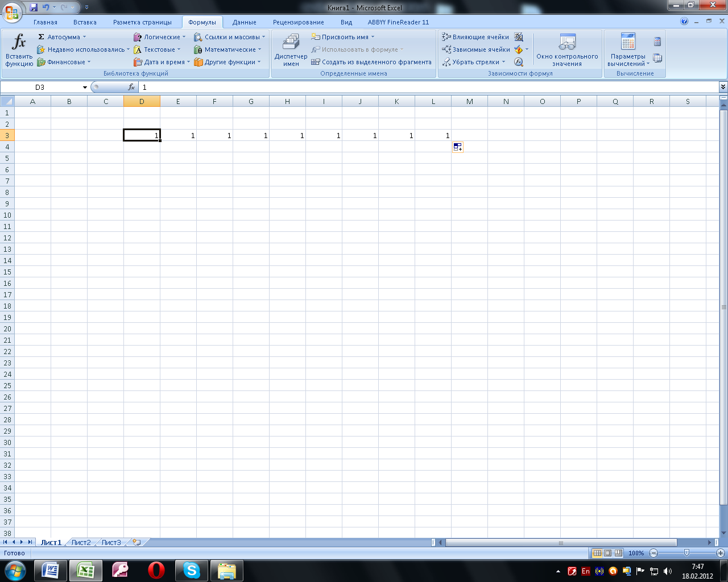
Task: Expand the Name Box dropdown arrow
Action: click(x=85, y=88)
